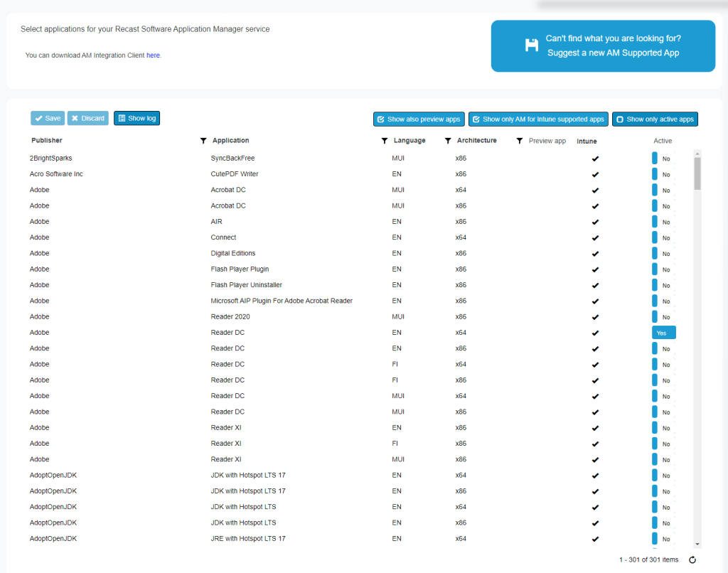Sort by the Publisher column header
The width and height of the screenshot is (728, 573).
tap(47, 141)
